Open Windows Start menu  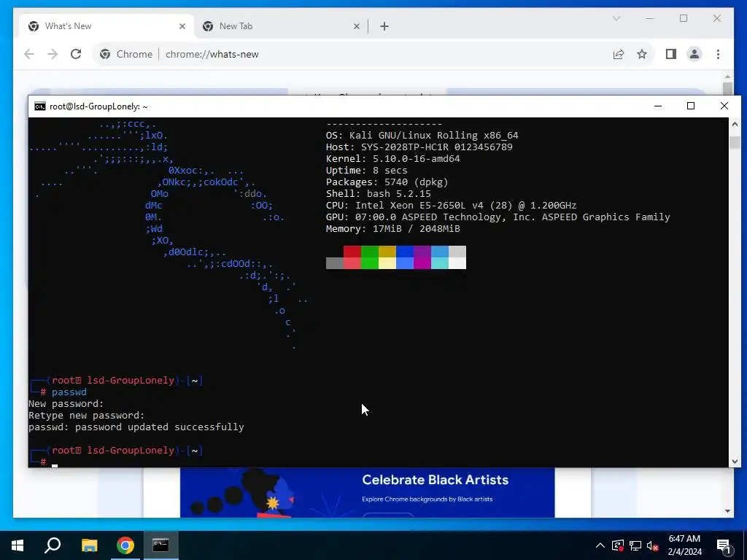(18, 545)
